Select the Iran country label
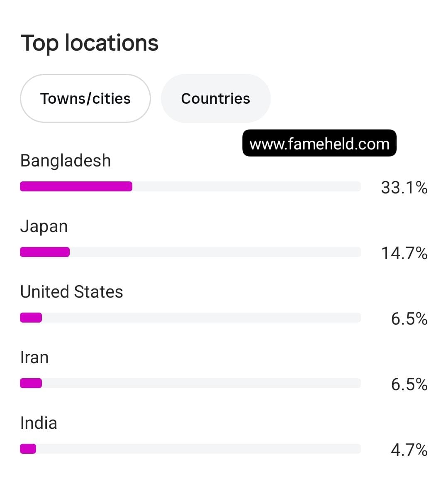Viewport: 448px width, 494px height. click(x=34, y=357)
